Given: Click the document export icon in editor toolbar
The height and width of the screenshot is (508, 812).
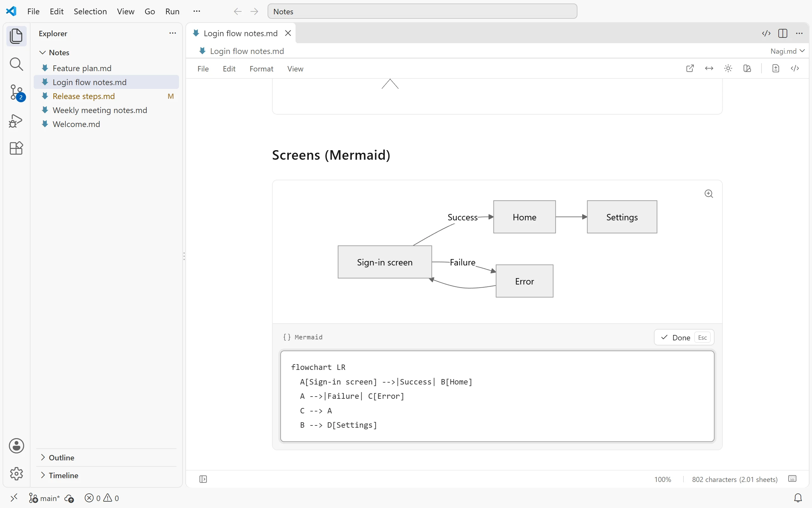Looking at the screenshot, I should (776, 69).
